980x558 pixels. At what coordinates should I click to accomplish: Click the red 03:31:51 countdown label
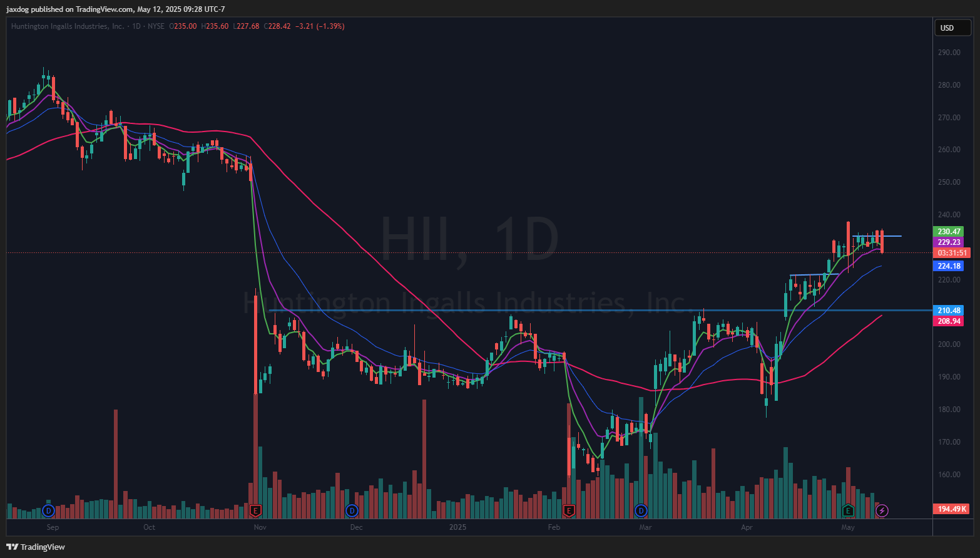[x=951, y=253]
